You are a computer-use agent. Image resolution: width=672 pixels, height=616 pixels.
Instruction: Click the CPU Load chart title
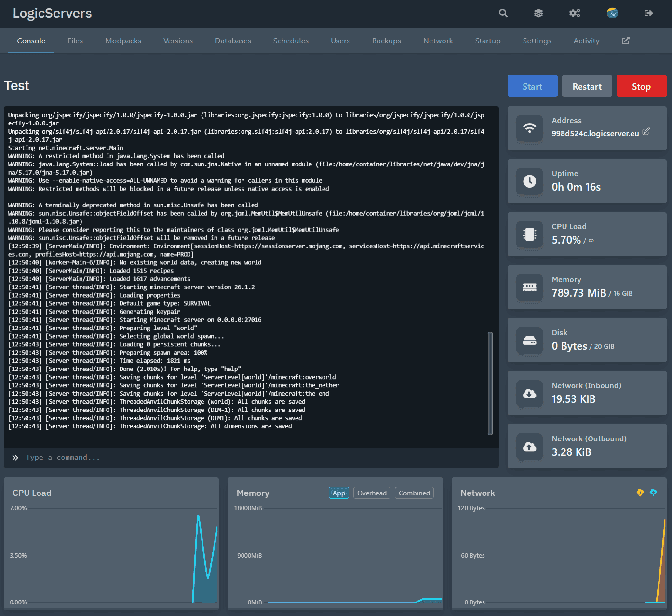coord(32,493)
